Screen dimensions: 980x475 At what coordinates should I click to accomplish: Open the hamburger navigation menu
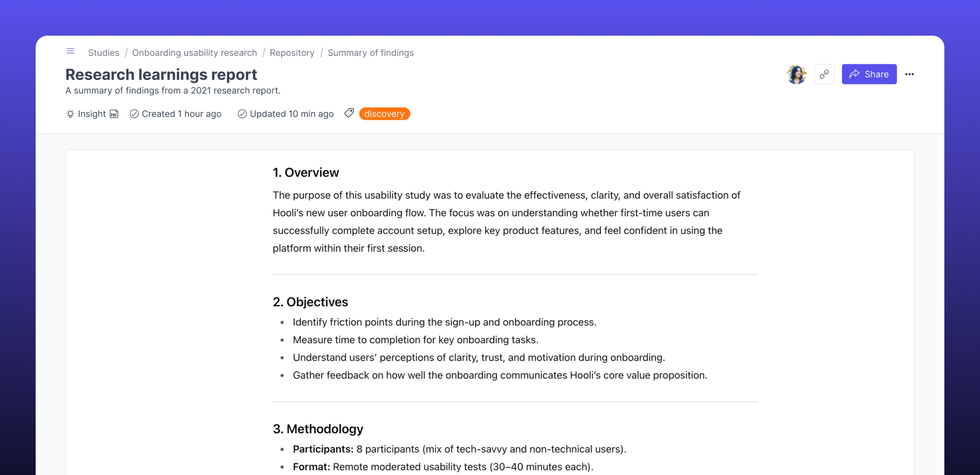[x=70, y=51]
